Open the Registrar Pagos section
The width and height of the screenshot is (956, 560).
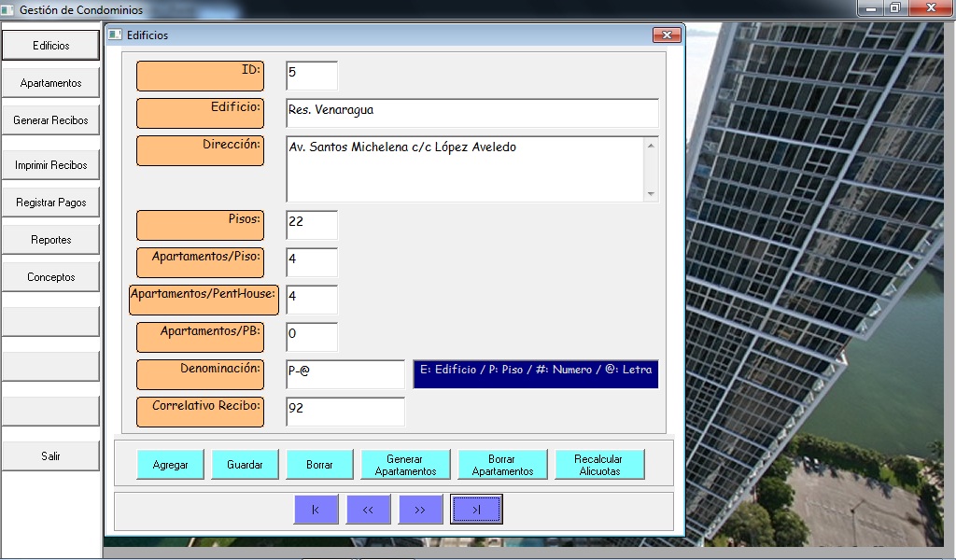50,203
